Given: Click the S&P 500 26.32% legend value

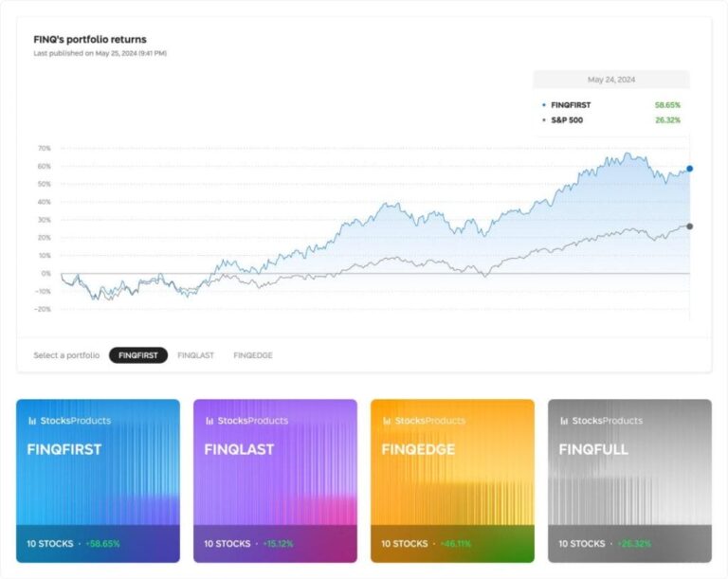Looking at the screenshot, I should (x=667, y=120).
